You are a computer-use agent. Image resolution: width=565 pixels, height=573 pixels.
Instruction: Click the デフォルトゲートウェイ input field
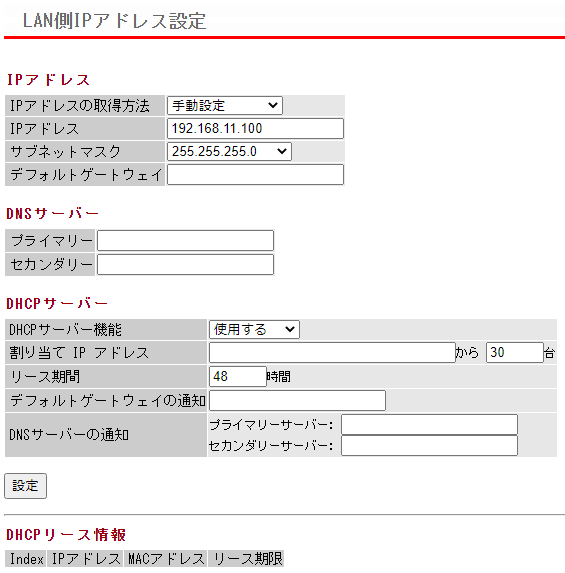coord(255,174)
